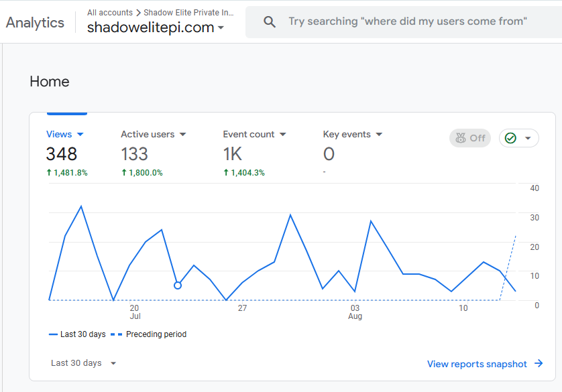Open the Key events metric dropdown arrow
562x392 pixels.
(x=379, y=135)
